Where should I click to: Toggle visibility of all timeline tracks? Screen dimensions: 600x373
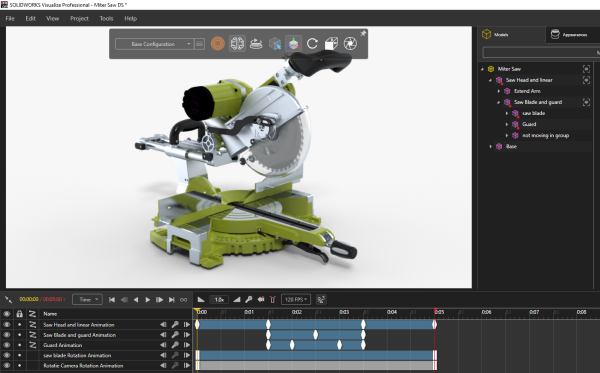(x=7, y=314)
